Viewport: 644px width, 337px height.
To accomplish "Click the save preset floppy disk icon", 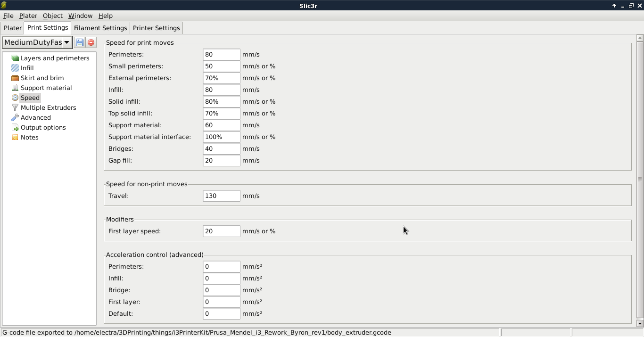I will pyautogui.click(x=80, y=42).
